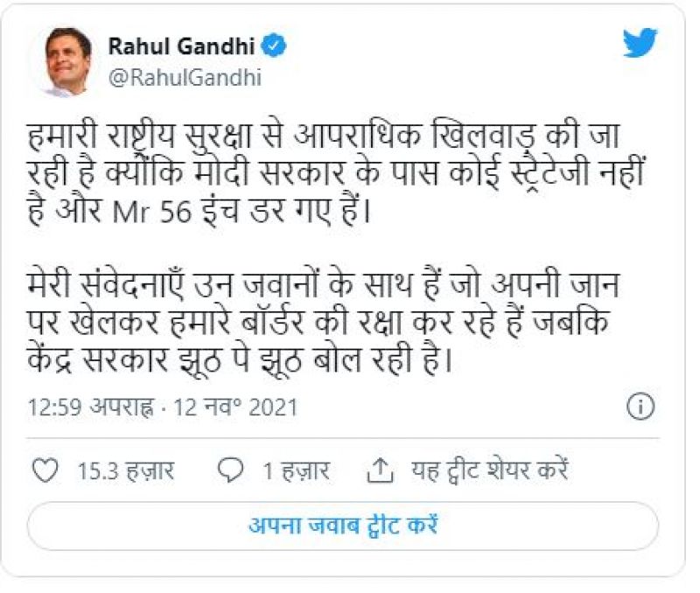Click the reply speech bubble icon

(x=230, y=471)
